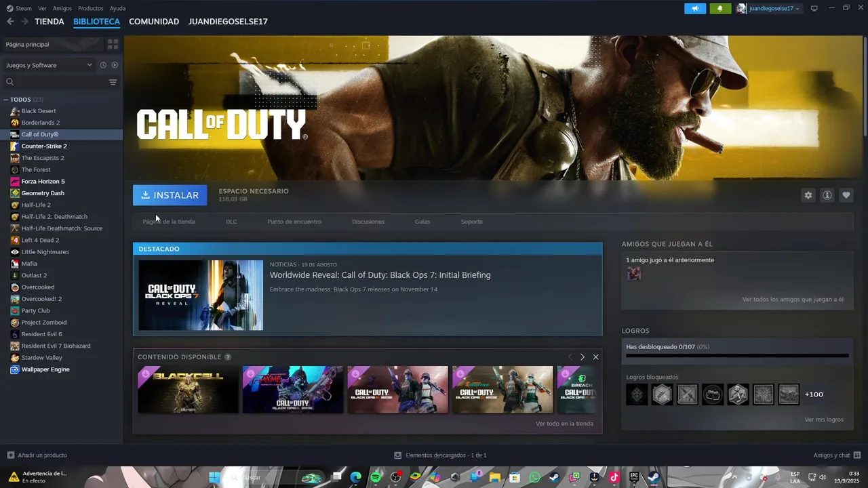Open the Punto de encuentro tab
This screenshot has width=868, height=488.
(x=294, y=222)
